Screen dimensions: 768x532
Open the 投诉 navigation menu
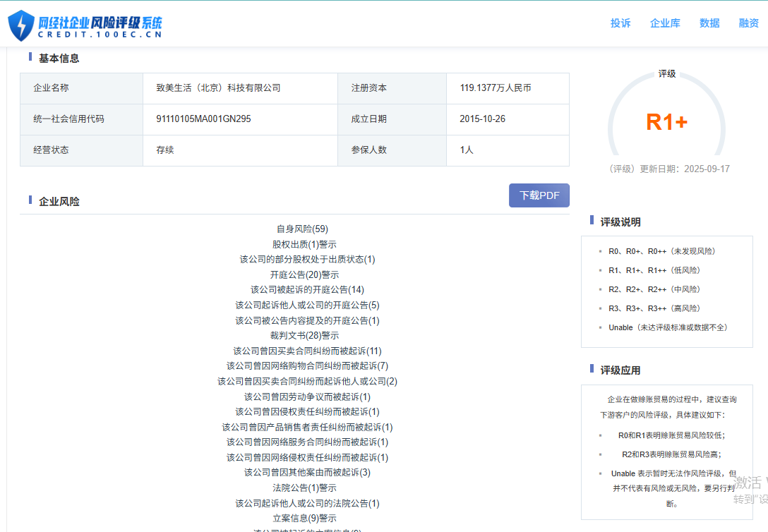[x=620, y=23]
